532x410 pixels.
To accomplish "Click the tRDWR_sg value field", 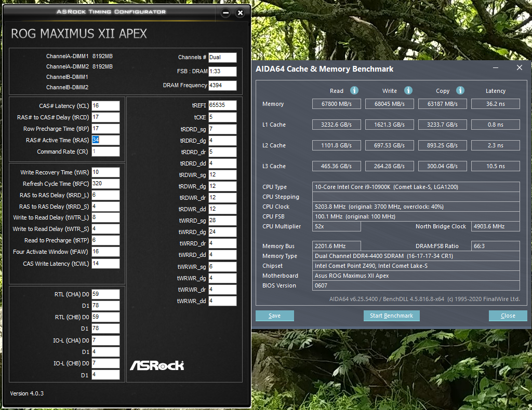I will coord(222,175).
